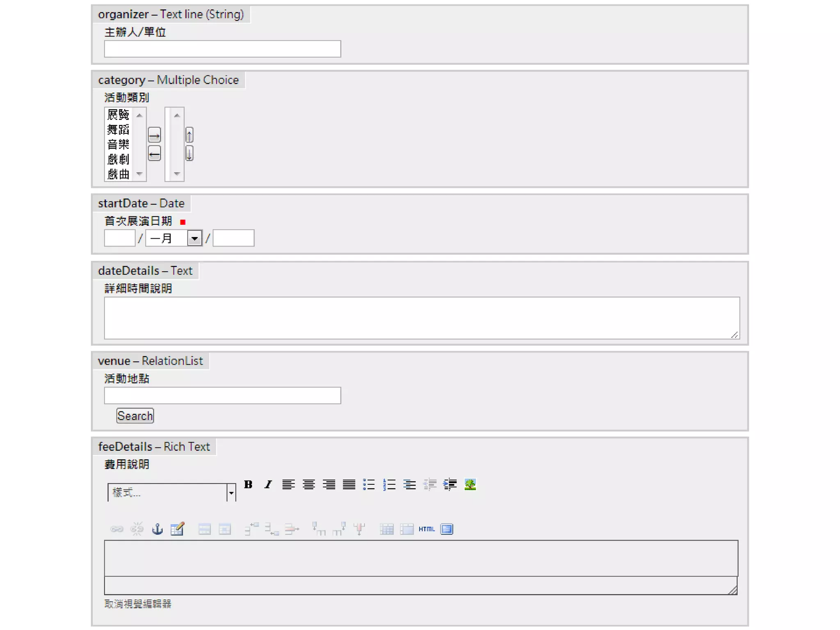Move selected category item up
The image size is (840, 630).
tap(189, 135)
